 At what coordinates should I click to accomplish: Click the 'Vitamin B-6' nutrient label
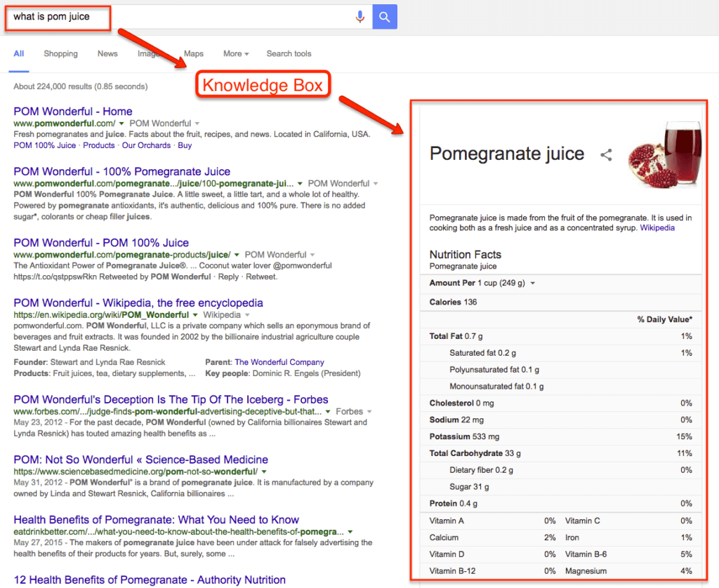[586, 554]
